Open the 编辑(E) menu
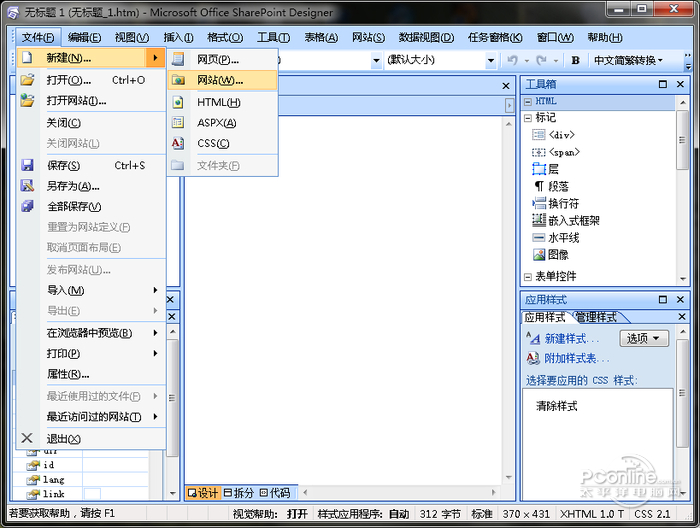The image size is (700, 528). [x=84, y=37]
